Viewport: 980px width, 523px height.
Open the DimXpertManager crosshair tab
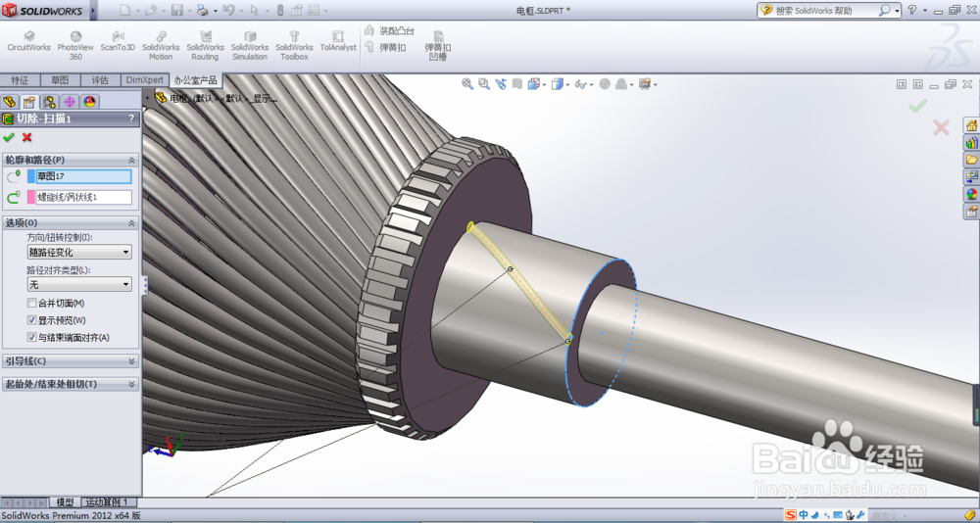[x=70, y=102]
